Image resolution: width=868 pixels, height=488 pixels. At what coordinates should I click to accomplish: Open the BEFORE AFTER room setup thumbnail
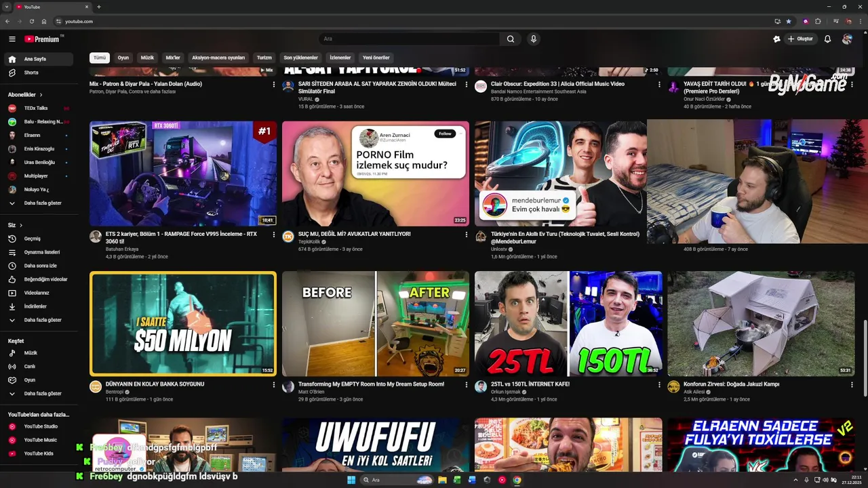pyautogui.click(x=376, y=324)
